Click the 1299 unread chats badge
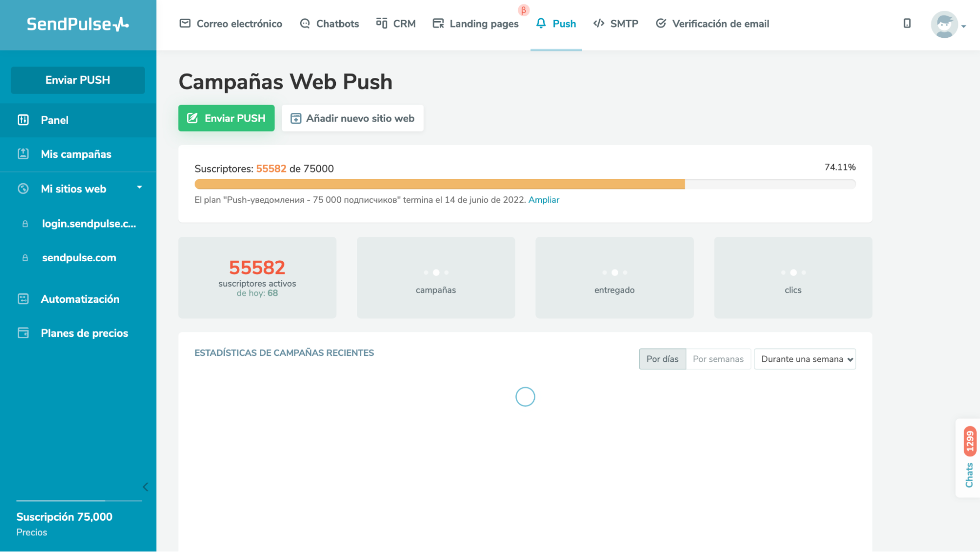 (969, 441)
